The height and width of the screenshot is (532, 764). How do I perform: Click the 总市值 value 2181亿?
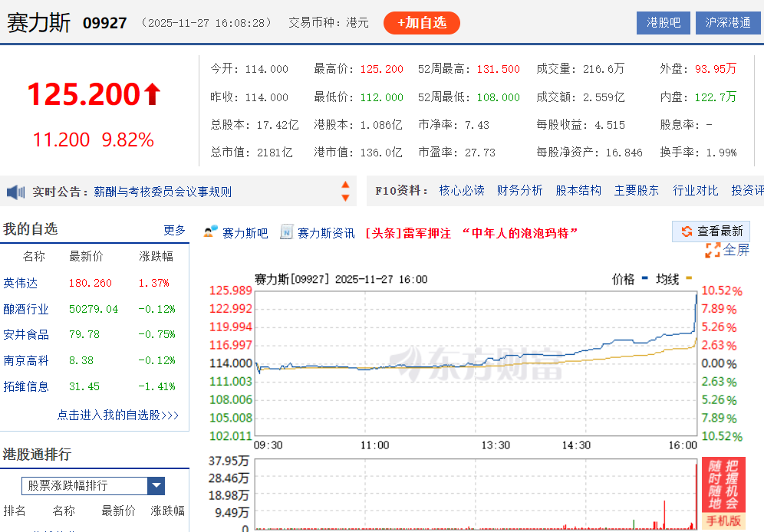[275, 153]
